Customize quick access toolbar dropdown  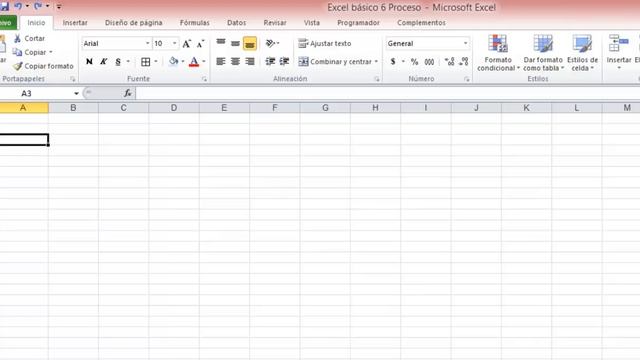[59, 7]
